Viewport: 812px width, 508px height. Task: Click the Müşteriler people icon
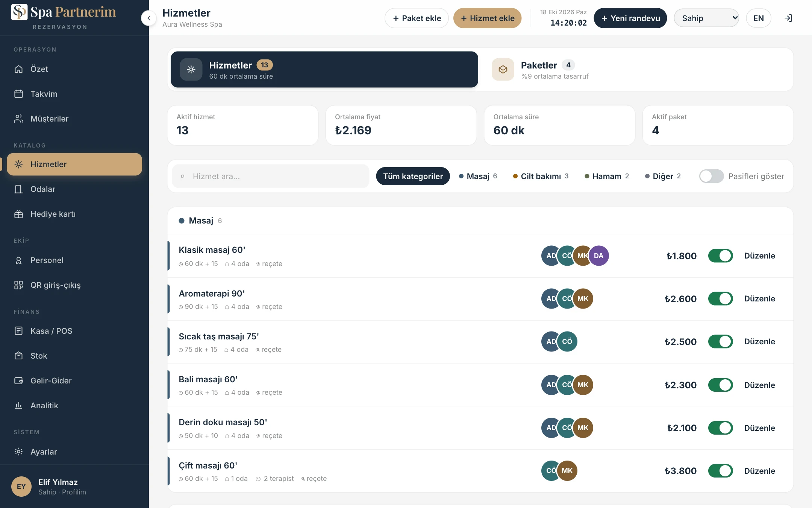coord(18,119)
